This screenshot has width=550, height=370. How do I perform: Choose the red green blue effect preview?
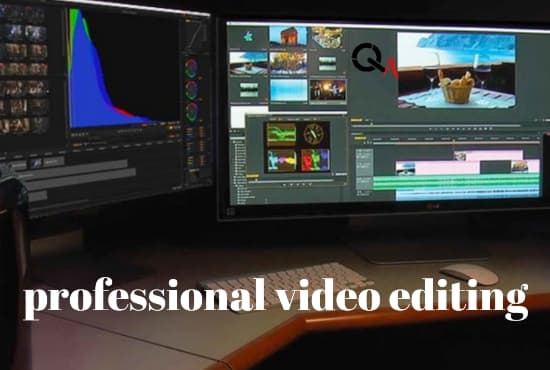pos(315,160)
